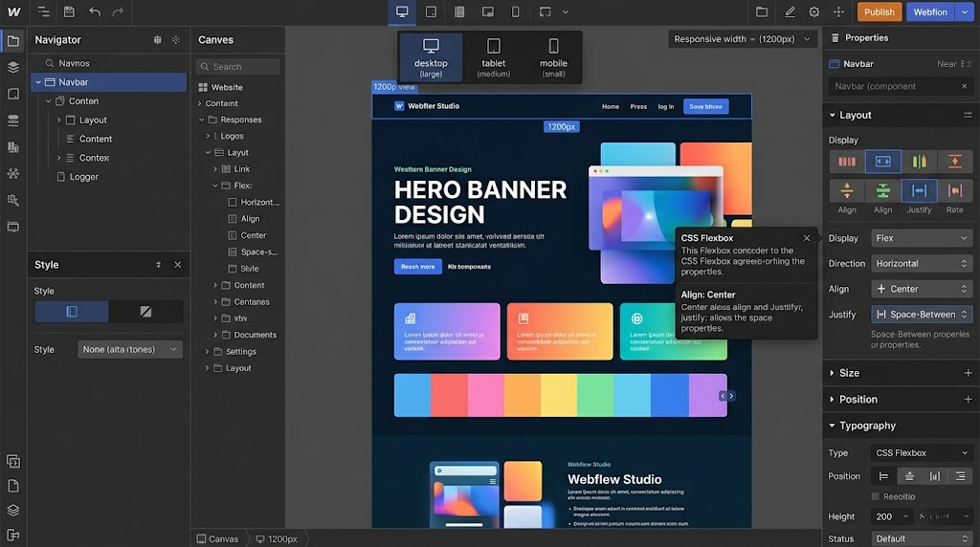Click the icon above Rate label

pos(954,190)
